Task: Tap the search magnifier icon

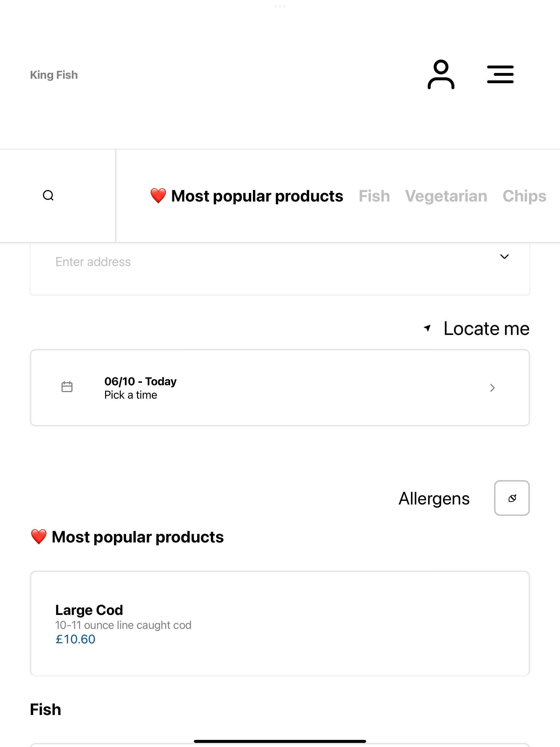Action: coord(48,195)
